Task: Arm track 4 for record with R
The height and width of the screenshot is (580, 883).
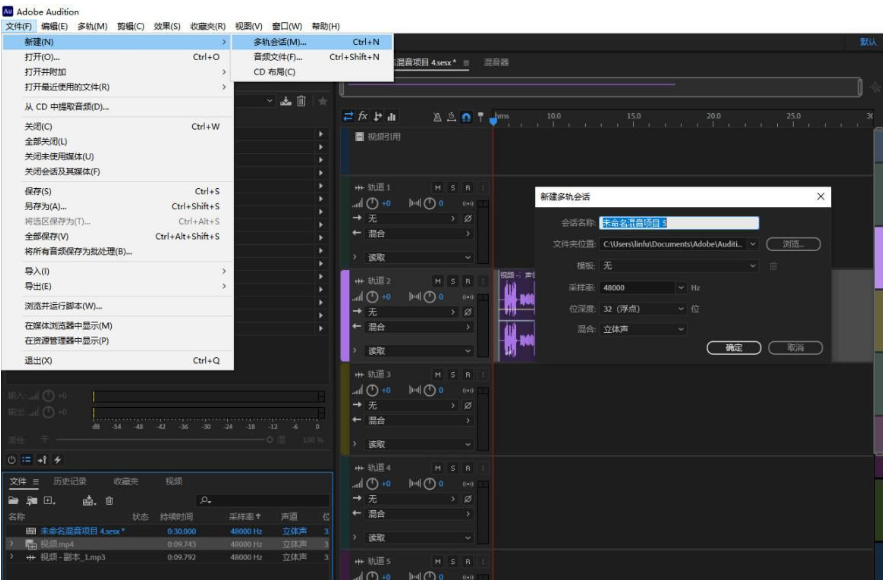Action: pos(467,468)
